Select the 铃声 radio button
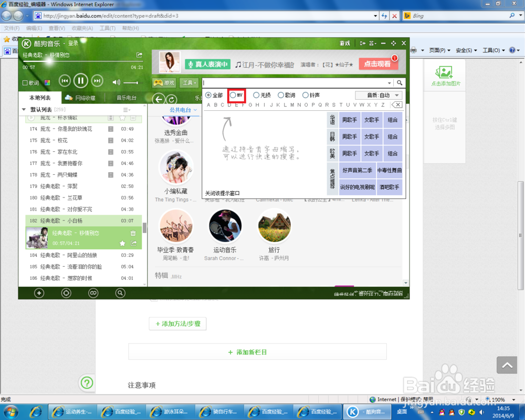Screen dimensions: 525x420 tap(306, 95)
